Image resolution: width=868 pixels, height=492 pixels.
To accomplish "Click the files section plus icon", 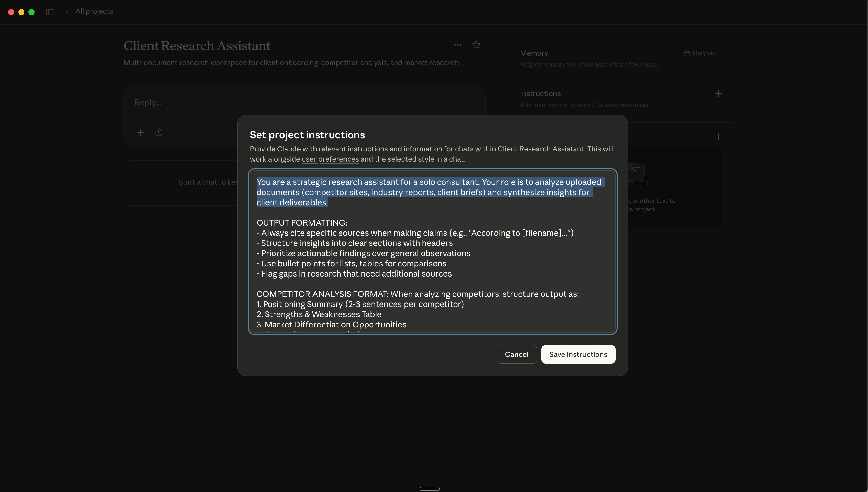I will tap(718, 137).
